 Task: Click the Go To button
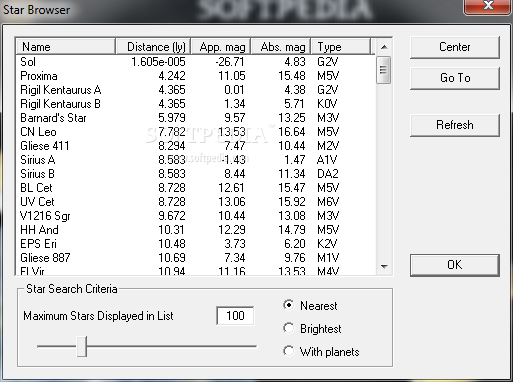pyautogui.click(x=455, y=78)
